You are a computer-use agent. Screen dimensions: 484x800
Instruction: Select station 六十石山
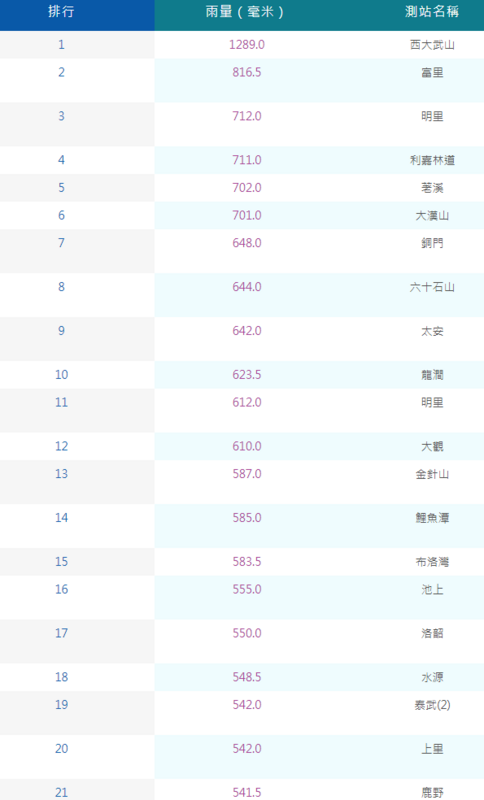[432, 287]
